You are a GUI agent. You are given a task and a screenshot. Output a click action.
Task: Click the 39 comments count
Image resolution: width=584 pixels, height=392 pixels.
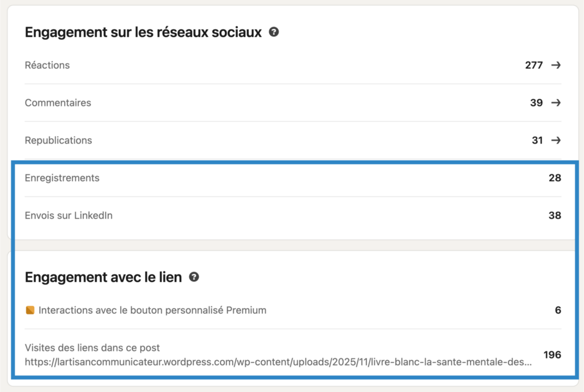[x=536, y=103]
